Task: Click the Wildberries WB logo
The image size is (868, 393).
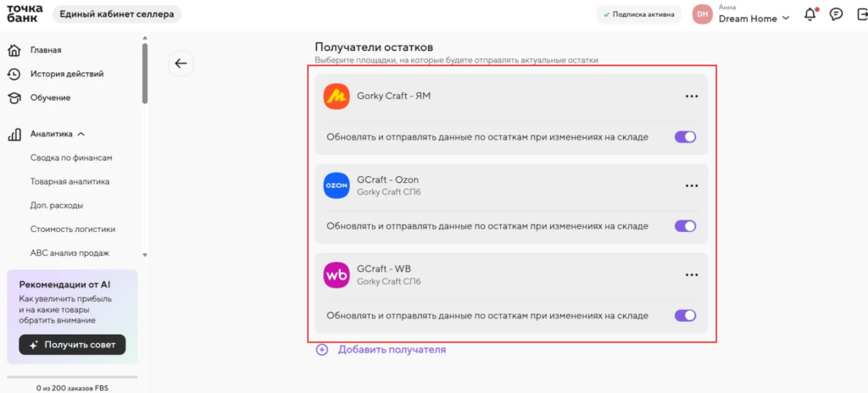Action: tap(337, 274)
